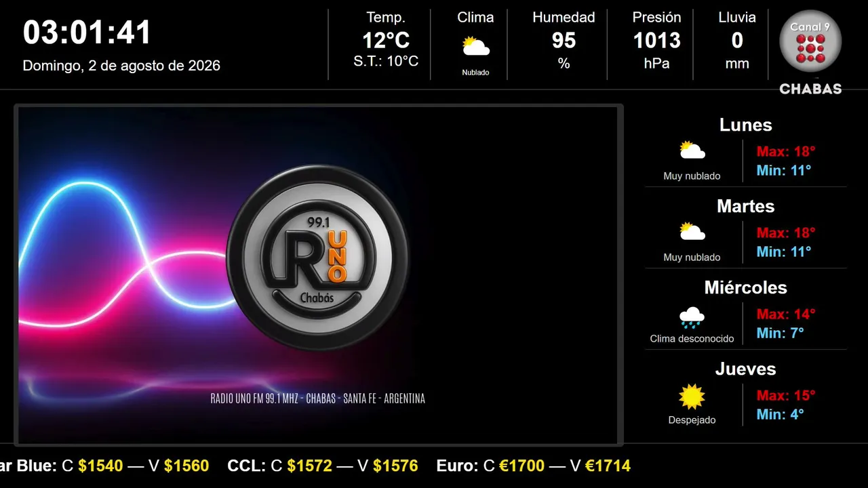Click the Blue buy price $1540

click(100, 466)
